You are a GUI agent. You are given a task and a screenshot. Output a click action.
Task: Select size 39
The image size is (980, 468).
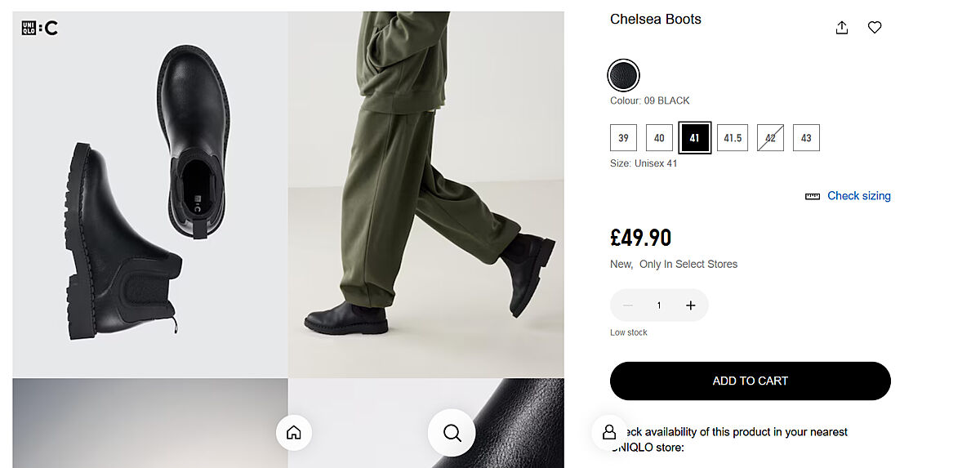(623, 138)
